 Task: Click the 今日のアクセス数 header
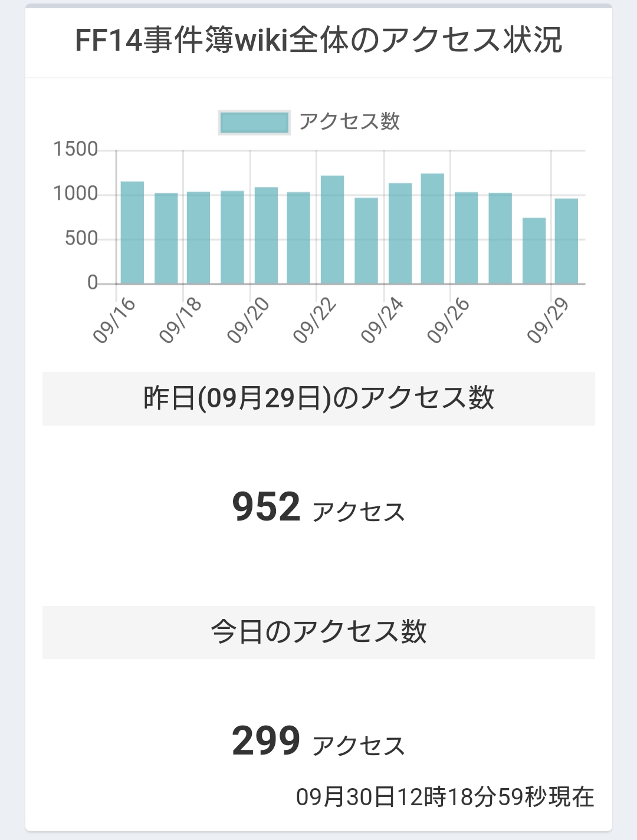318,632
